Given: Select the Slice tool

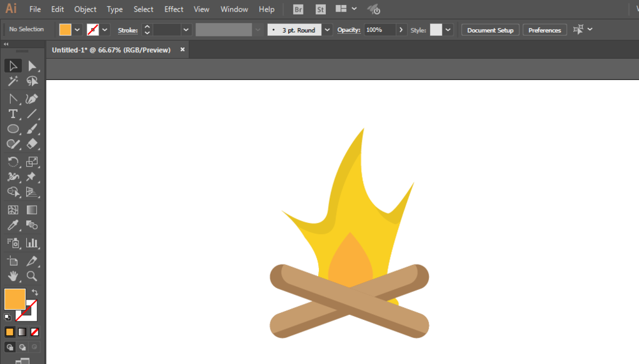Looking at the screenshot, I should [x=32, y=261].
